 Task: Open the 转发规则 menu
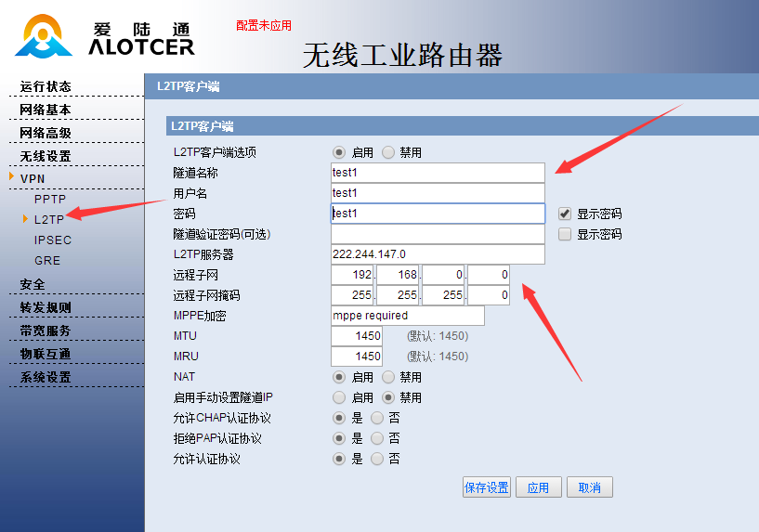[x=46, y=307]
